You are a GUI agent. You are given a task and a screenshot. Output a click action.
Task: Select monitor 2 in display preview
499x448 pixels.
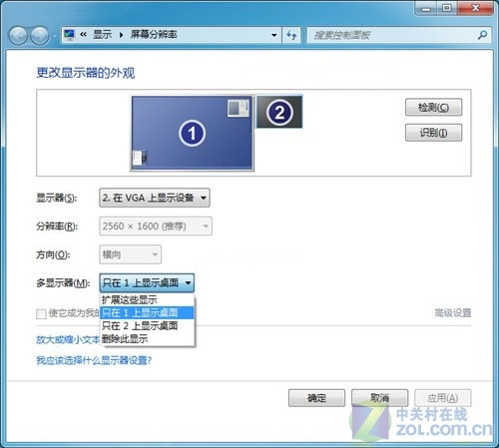click(279, 112)
